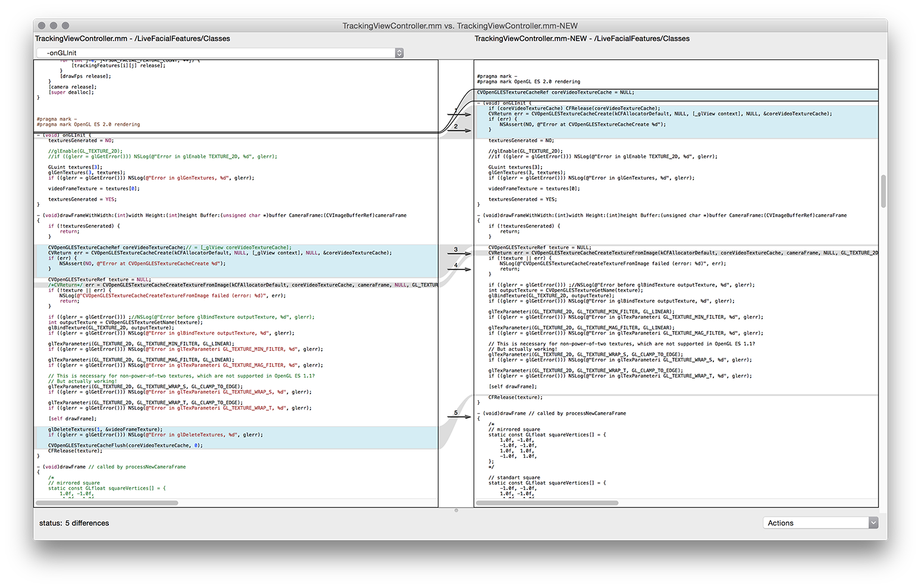Open the -onGLInit function popup
921x588 pixels.
[220, 53]
